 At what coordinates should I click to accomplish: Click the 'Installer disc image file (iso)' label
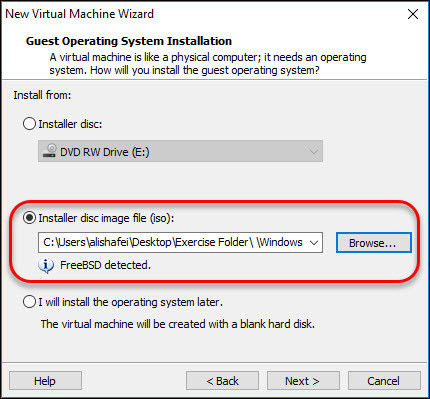coord(106,218)
